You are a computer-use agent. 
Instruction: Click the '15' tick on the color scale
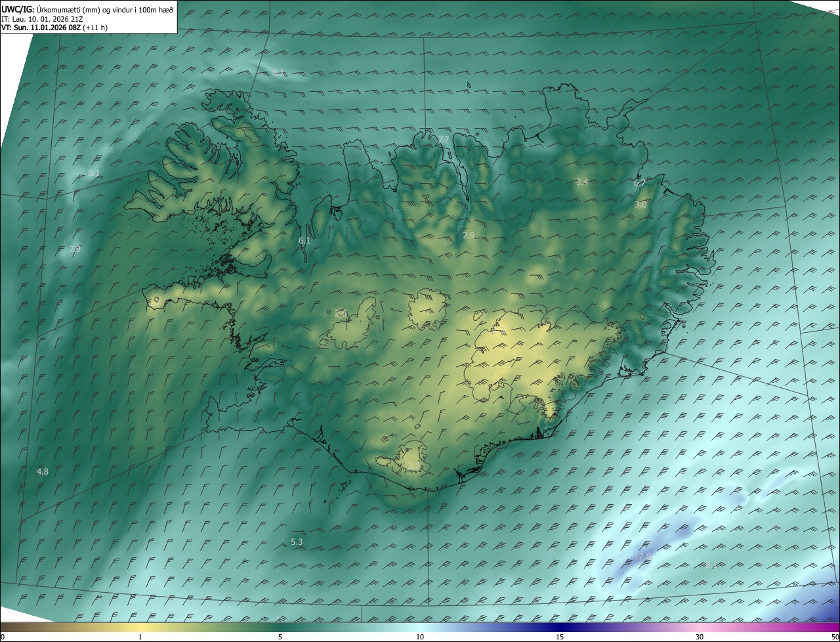(x=560, y=637)
